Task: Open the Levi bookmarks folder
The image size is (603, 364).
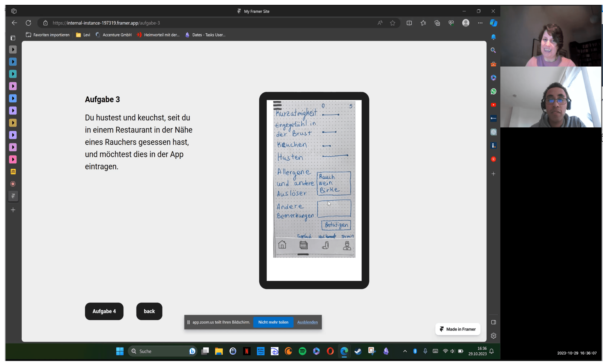Action: (83, 35)
